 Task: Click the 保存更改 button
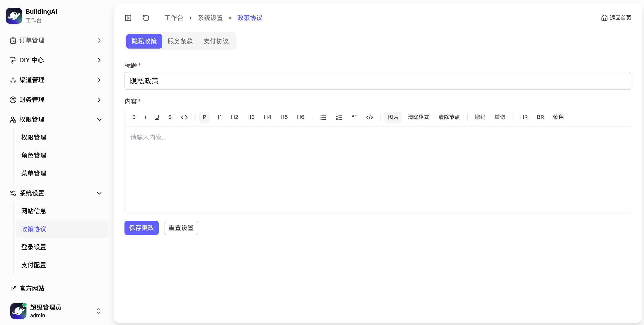point(142,228)
